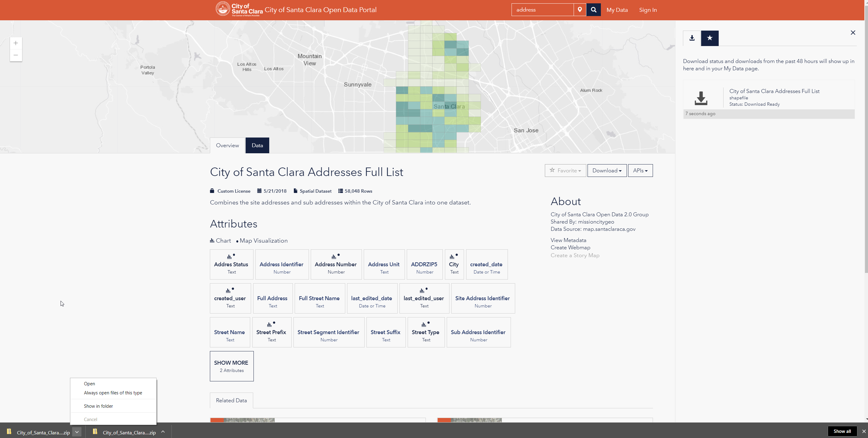Select the Site Address Identifier attribute card
Screen dimensions: 868x438
pos(483,299)
